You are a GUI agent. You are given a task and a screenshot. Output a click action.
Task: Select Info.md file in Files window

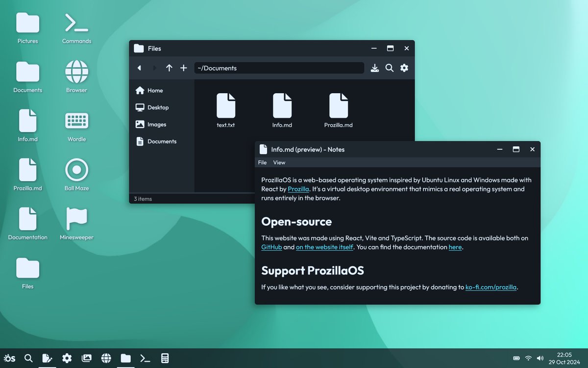282,111
